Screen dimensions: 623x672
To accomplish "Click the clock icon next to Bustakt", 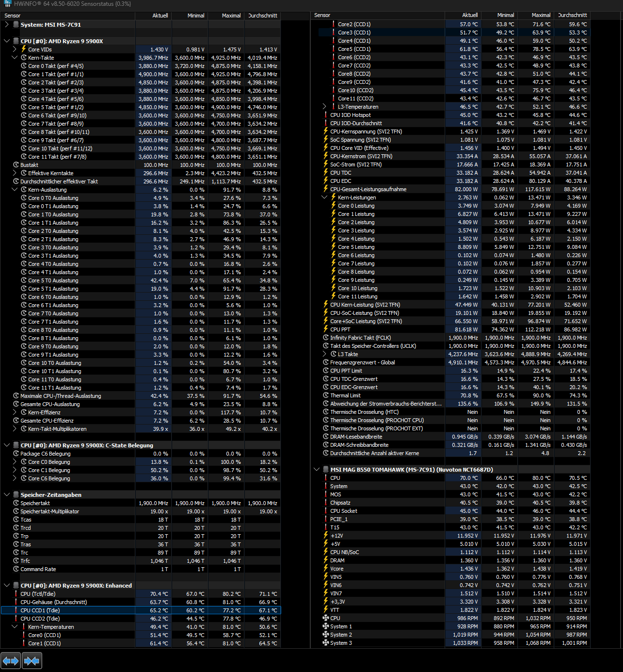I will pos(16,165).
